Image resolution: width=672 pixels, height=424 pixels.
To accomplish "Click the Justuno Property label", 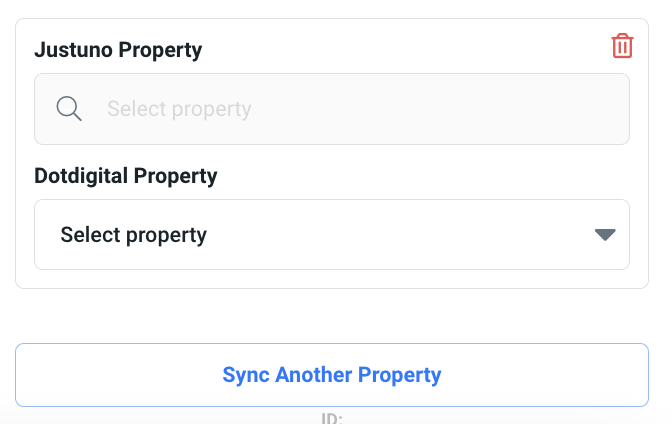I will pos(118,48).
